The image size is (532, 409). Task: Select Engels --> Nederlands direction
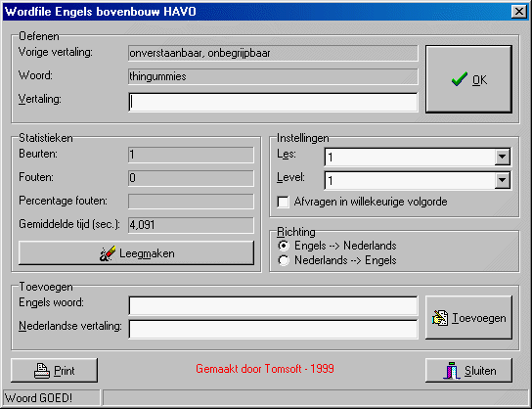click(284, 246)
